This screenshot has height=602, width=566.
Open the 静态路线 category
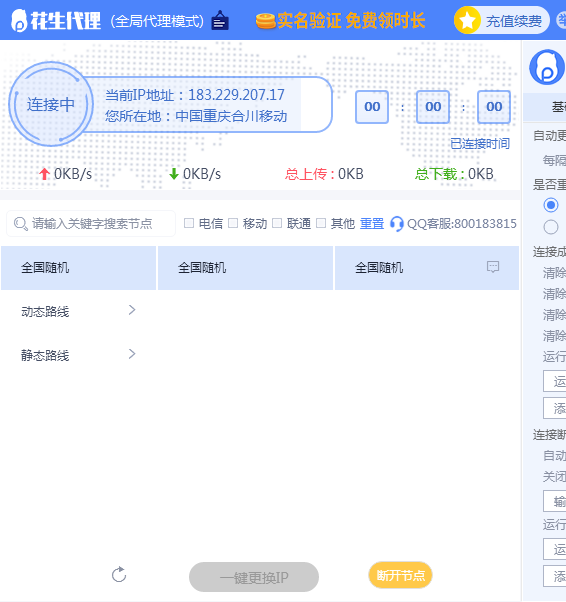pos(78,355)
